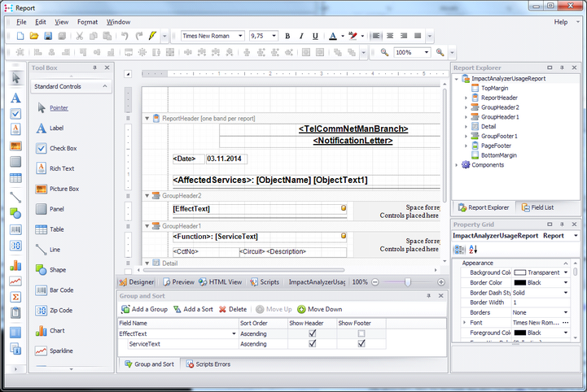Click categorized view icon in Property Grid
This screenshot has width=587, height=392.
[459, 250]
